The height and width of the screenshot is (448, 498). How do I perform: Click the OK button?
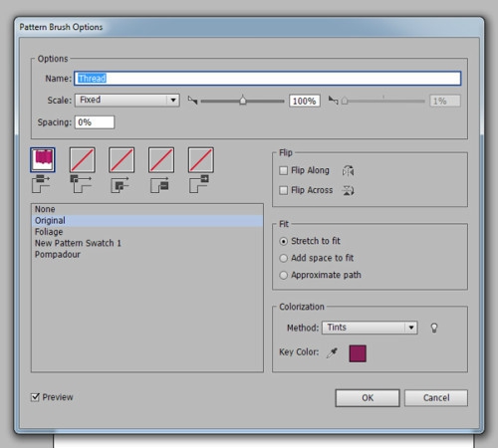(x=368, y=398)
